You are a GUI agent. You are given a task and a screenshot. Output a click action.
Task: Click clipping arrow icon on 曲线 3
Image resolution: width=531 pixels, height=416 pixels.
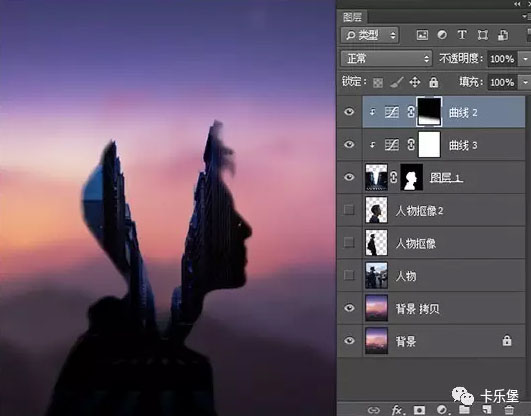coord(373,145)
